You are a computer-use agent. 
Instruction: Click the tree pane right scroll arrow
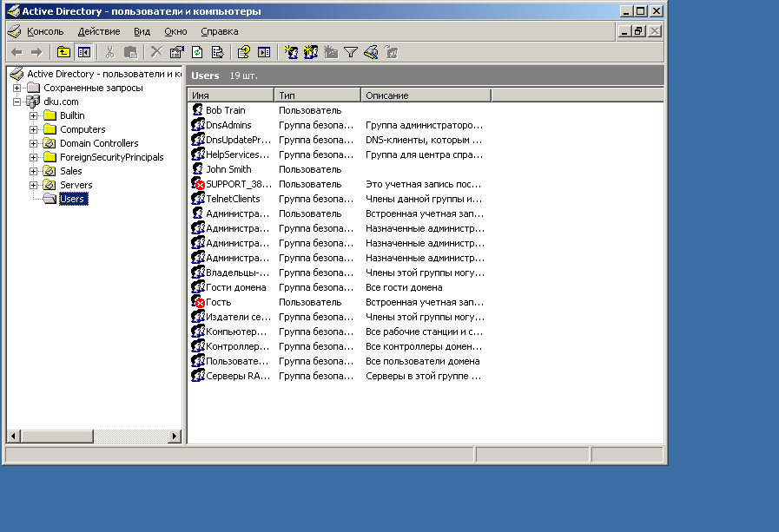[x=174, y=437]
